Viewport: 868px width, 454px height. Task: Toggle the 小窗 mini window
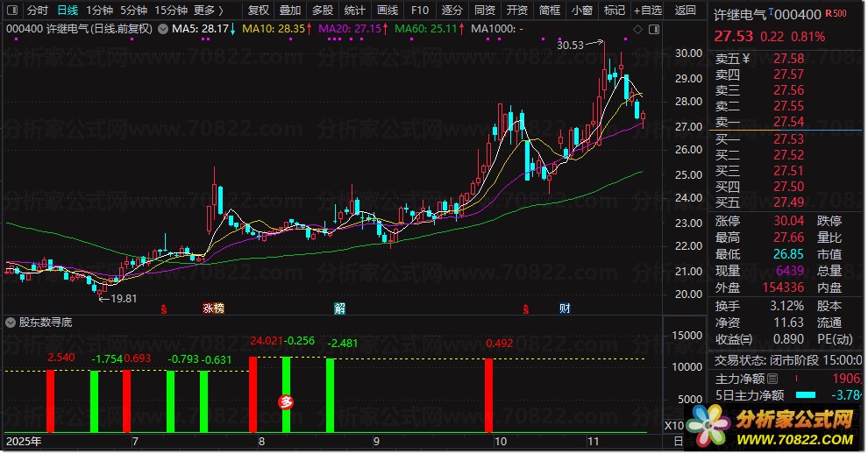(x=582, y=10)
